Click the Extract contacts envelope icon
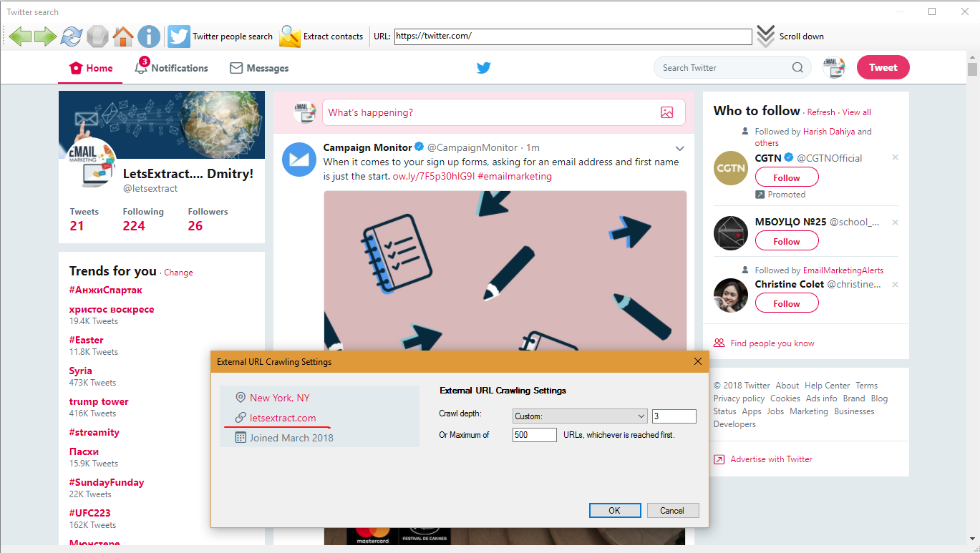 (x=290, y=36)
